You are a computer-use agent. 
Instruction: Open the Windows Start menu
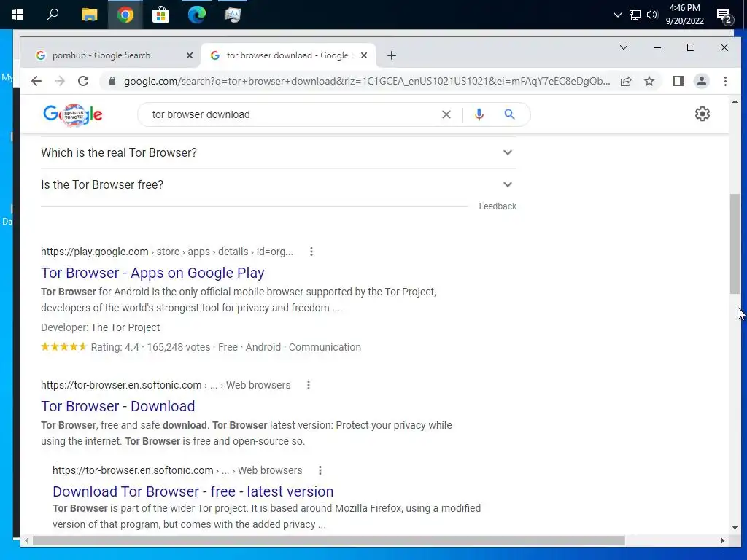[x=18, y=15]
